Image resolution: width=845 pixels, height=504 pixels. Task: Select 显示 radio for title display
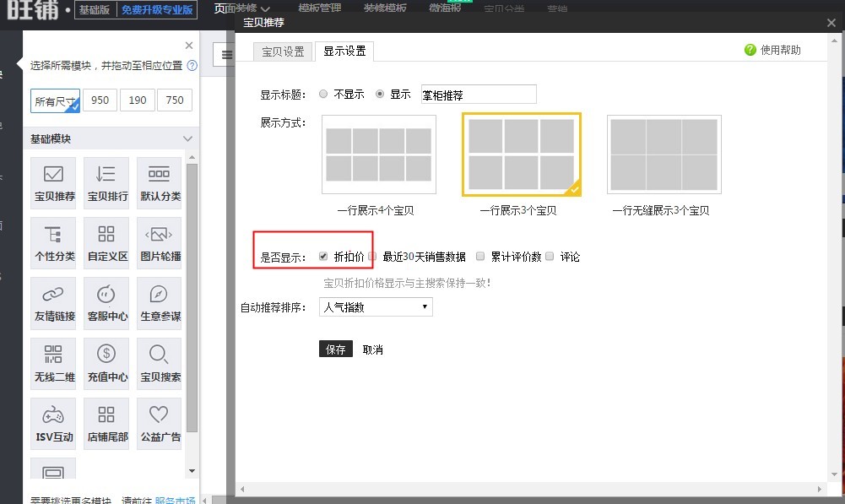[380, 94]
